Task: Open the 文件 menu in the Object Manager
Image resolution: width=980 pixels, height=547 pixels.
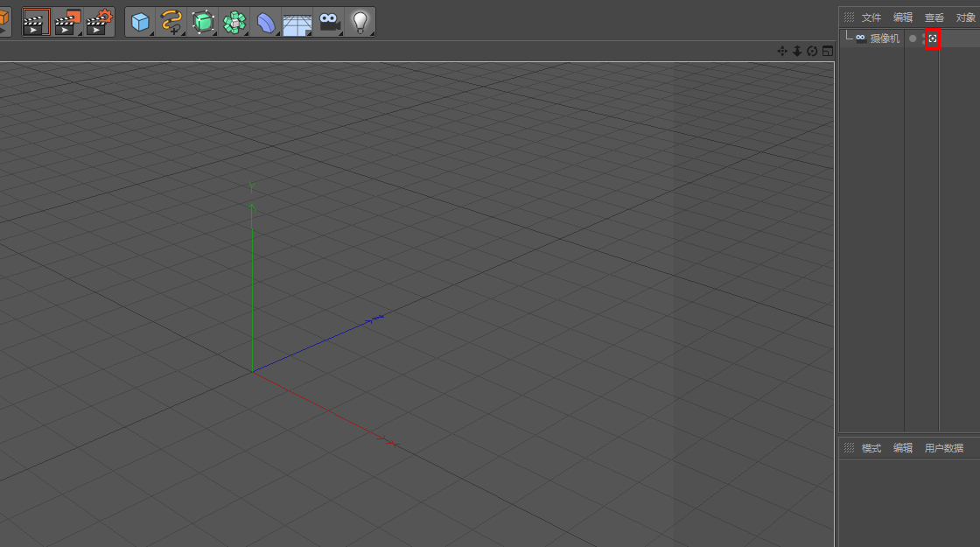Action: coord(870,17)
